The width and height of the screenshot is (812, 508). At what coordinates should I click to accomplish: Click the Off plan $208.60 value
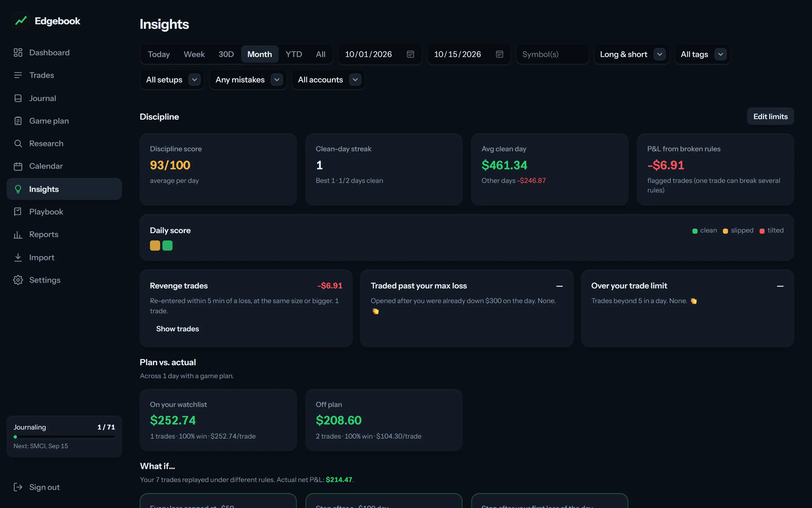[x=339, y=420]
